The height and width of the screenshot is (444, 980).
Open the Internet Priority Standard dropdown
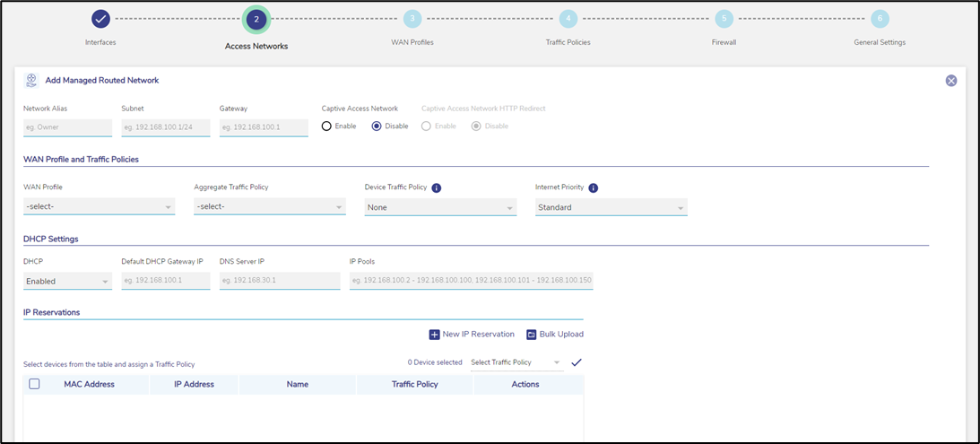(x=611, y=207)
